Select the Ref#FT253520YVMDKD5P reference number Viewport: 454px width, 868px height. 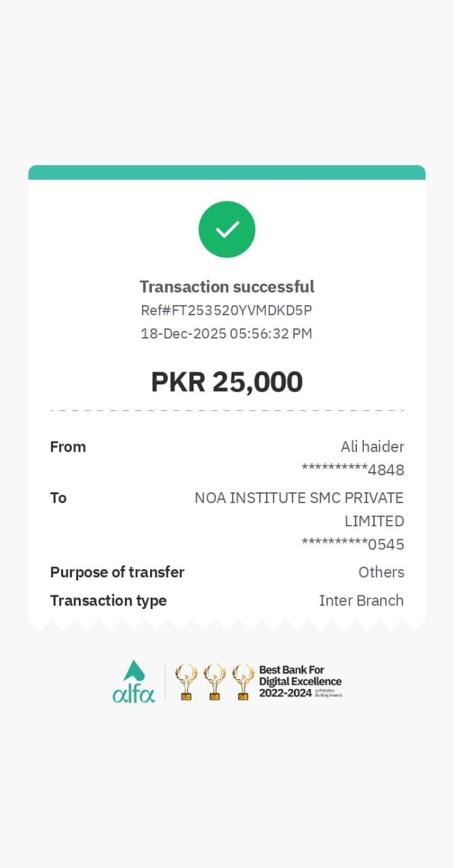coord(227,311)
